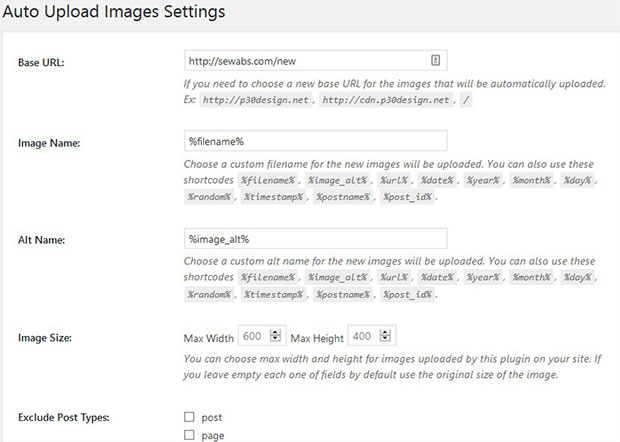Select the Alt Name text field
620x442 pixels.
click(x=316, y=238)
